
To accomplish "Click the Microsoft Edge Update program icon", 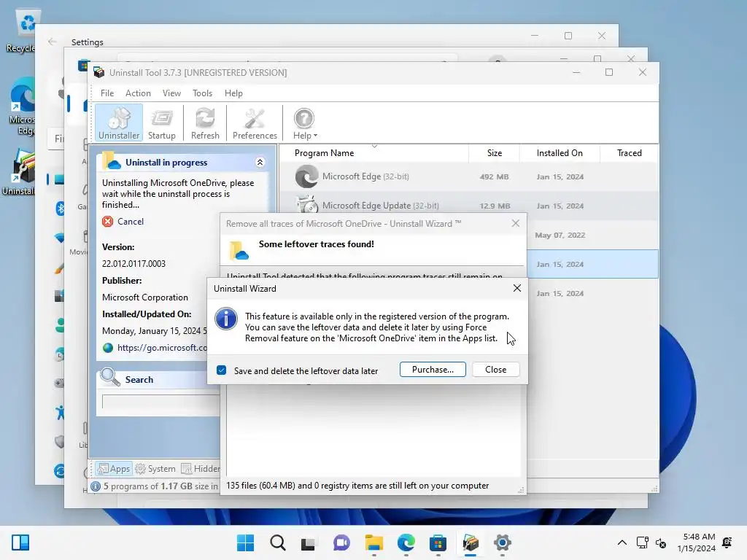I will [306, 204].
